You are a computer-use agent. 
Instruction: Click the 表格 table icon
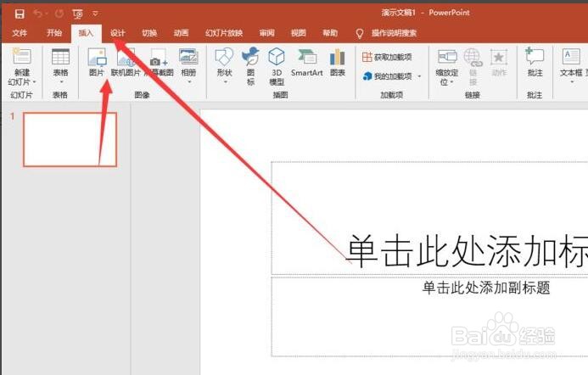click(x=60, y=58)
